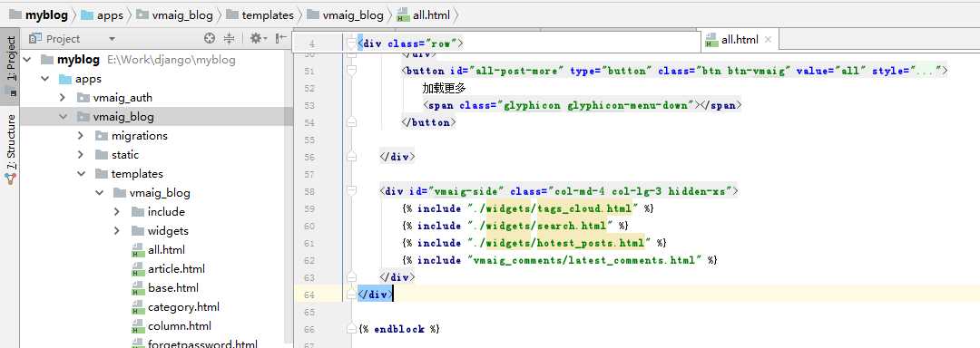The height and width of the screenshot is (348, 980).
Task: Click all.html in the breadcrumb bar
Action: [425, 15]
